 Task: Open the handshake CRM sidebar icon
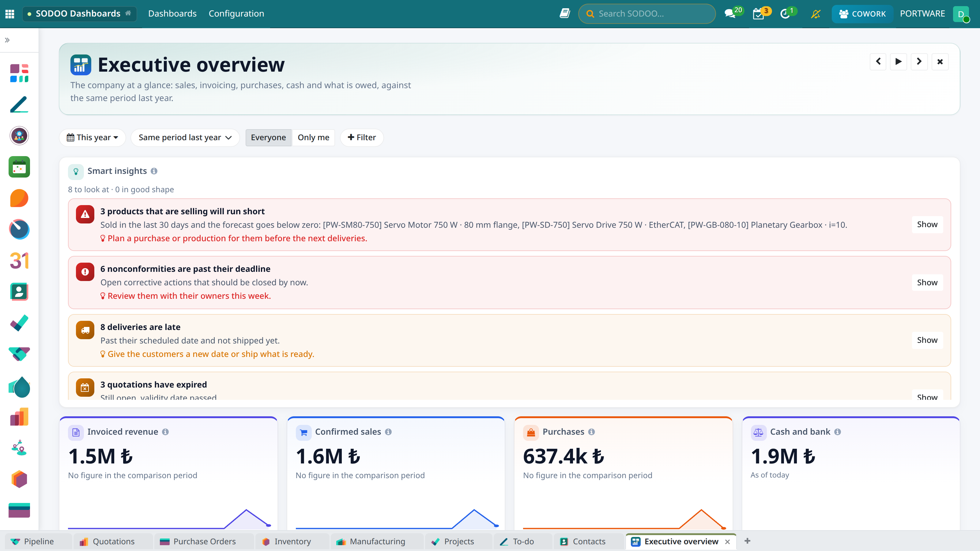coord(19,354)
